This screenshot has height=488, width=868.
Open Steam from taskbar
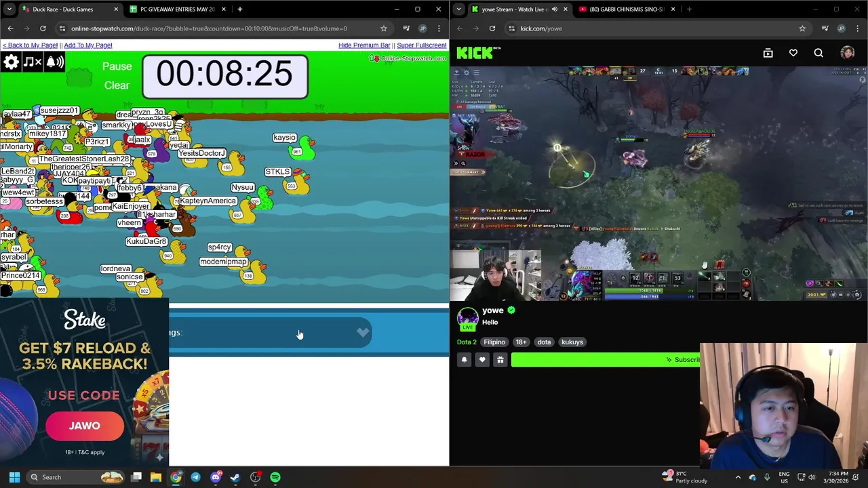click(x=235, y=477)
